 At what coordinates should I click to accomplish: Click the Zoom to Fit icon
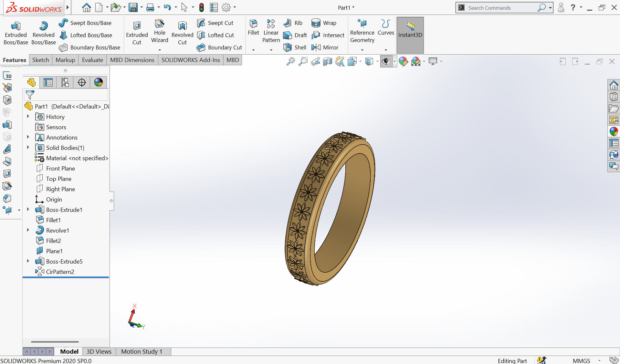(x=290, y=61)
